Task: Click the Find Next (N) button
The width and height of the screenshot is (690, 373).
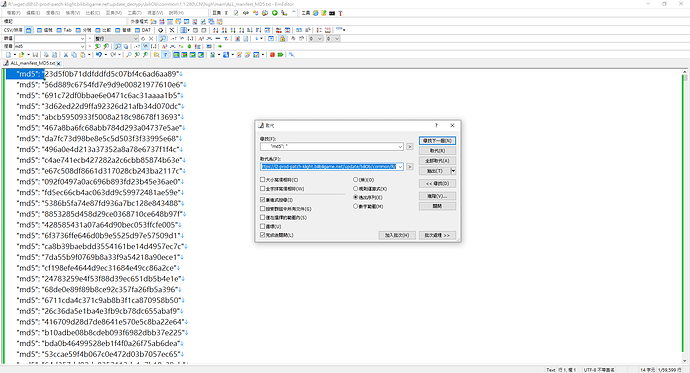Action: click(437, 141)
